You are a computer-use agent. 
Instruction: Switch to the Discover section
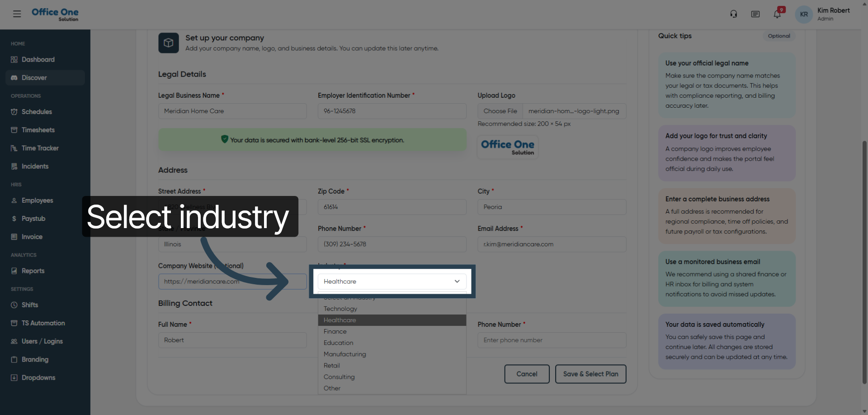pyautogui.click(x=34, y=77)
